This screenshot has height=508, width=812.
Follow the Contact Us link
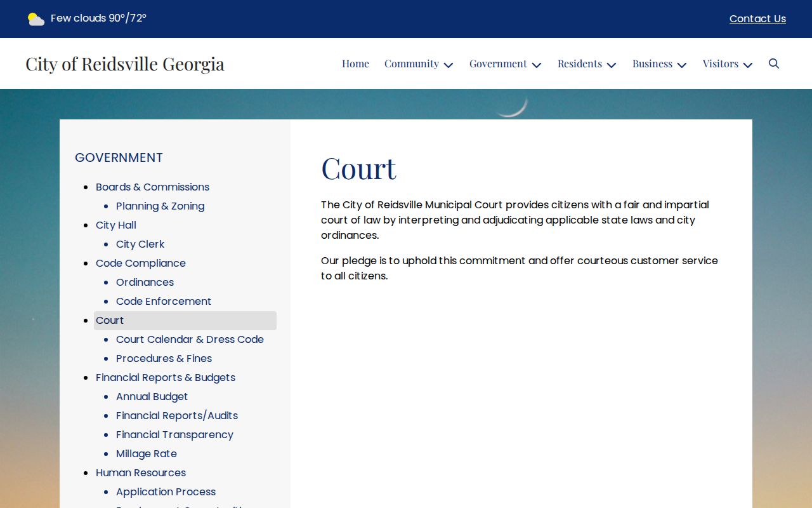tap(757, 19)
